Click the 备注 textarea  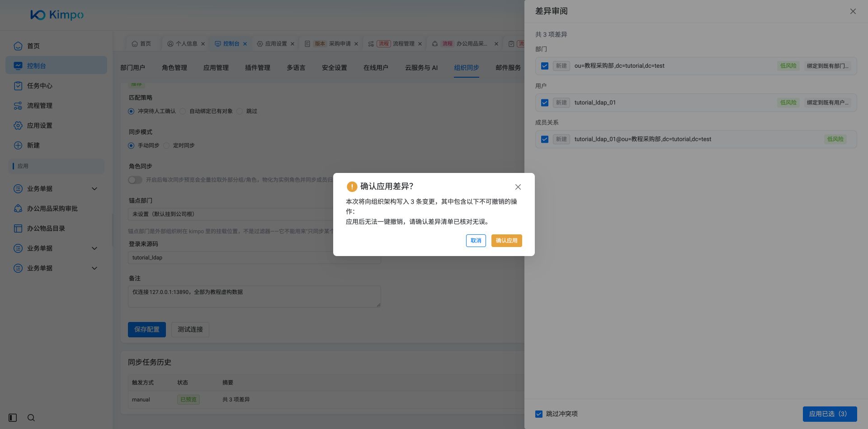click(x=254, y=297)
